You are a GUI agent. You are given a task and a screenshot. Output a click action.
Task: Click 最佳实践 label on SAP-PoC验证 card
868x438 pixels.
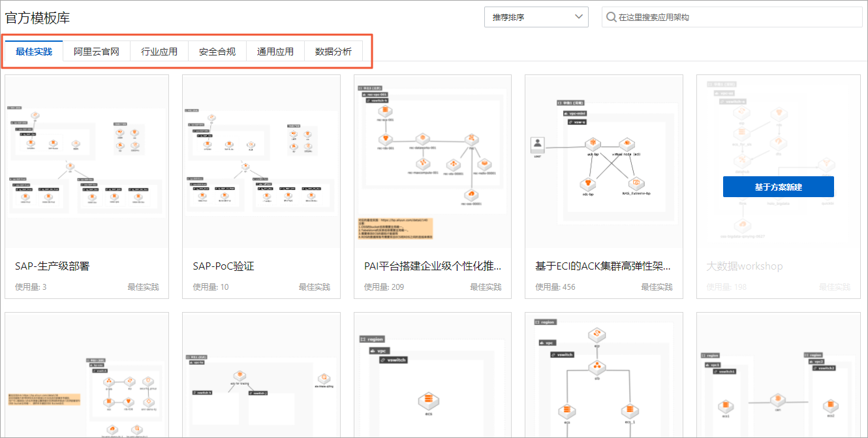(x=315, y=287)
